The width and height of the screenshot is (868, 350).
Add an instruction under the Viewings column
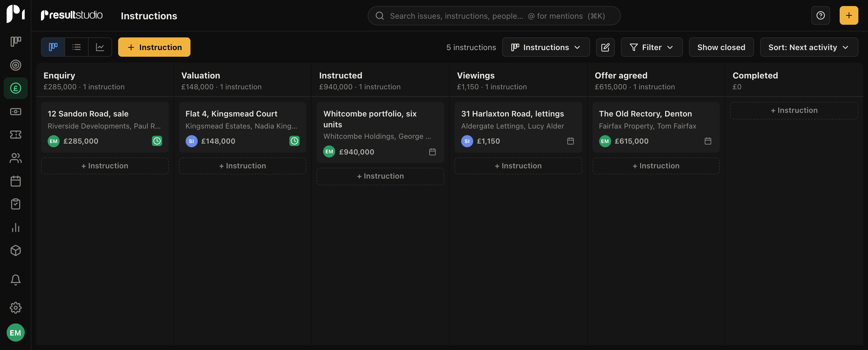518,166
